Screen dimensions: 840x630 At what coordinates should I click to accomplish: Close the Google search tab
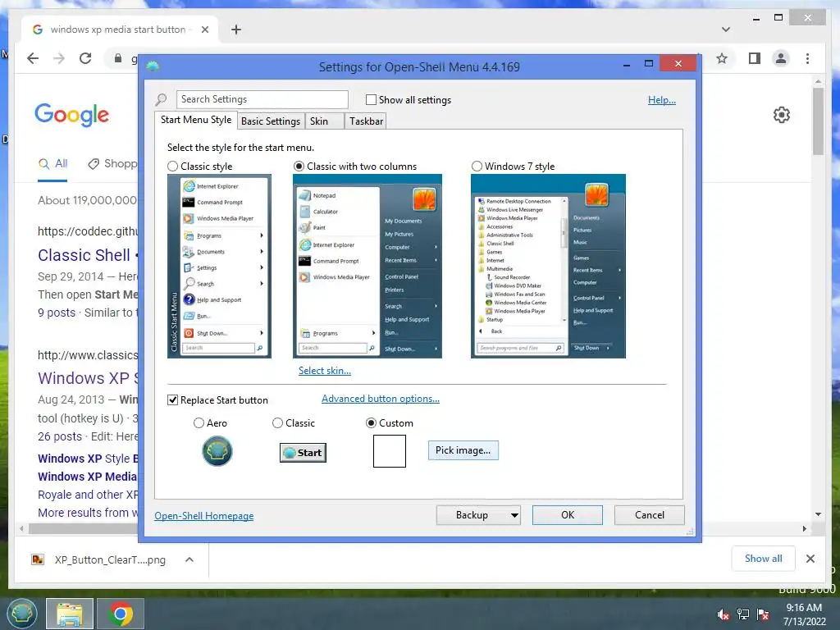pos(204,30)
